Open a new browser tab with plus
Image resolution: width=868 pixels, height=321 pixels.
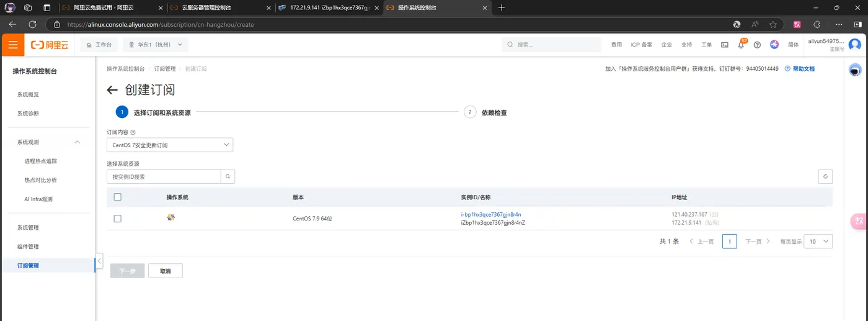pyautogui.click(x=502, y=7)
